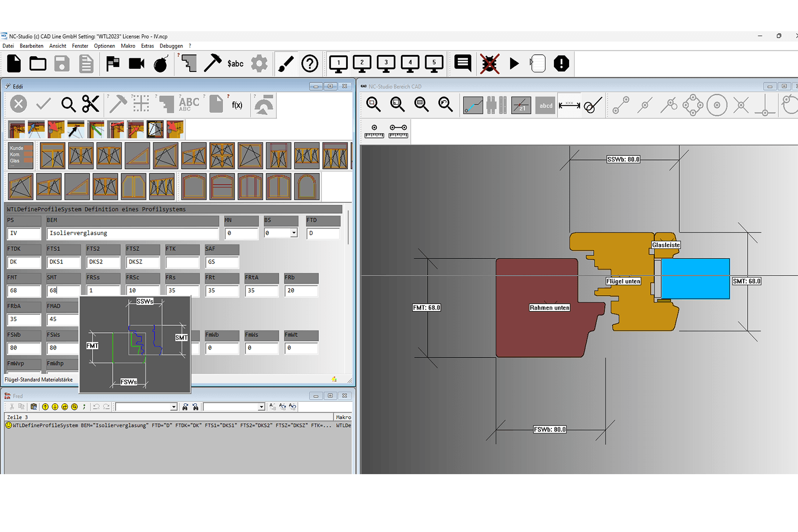Open the Makro menu

[x=128, y=46]
